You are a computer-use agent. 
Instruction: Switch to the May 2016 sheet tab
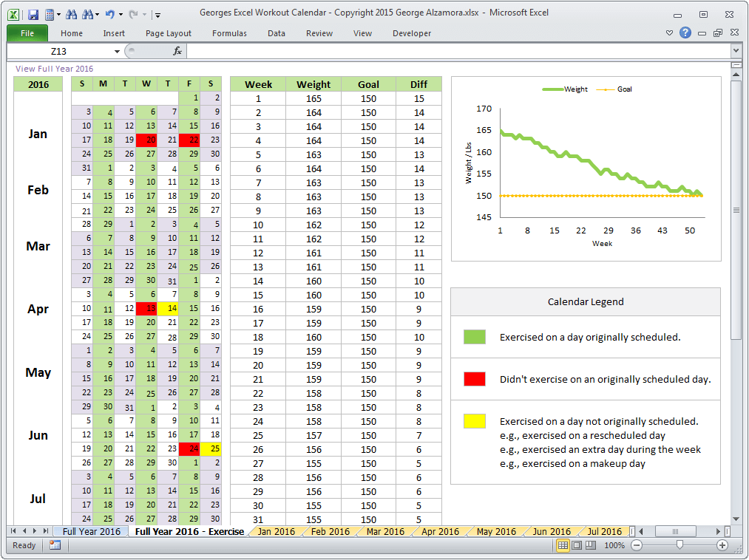click(x=496, y=531)
